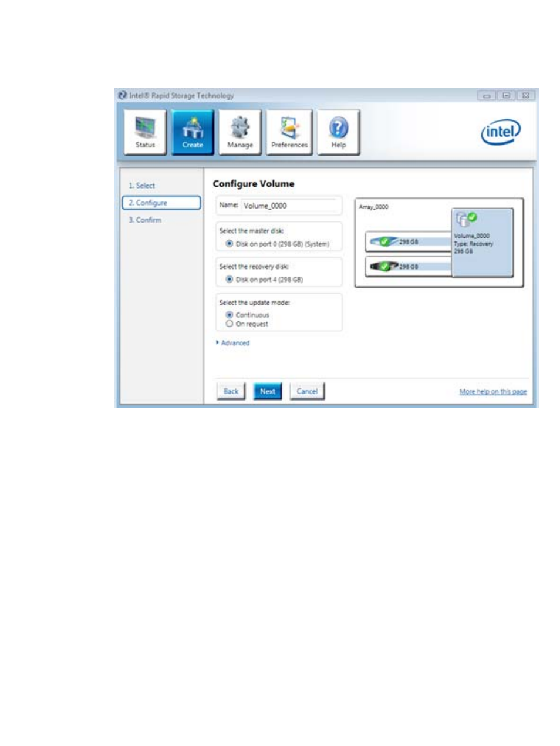Viewport: 560px width, 746px height.
Task: Click the Volume_0000 recovery volume icon
Action: click(467, 220)
